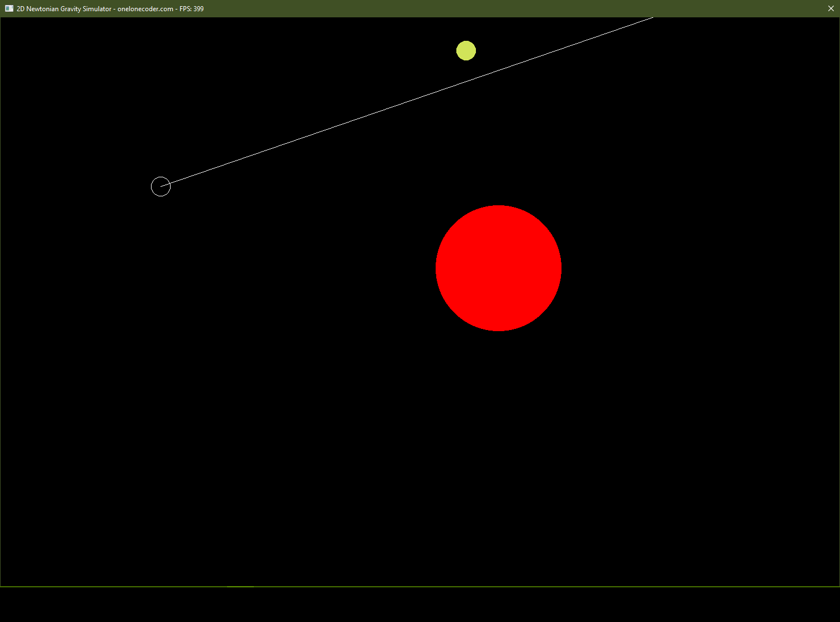
Task: Select the small yellow-green orbiting body
Action: pyautogui.click(x=466, y=50)
